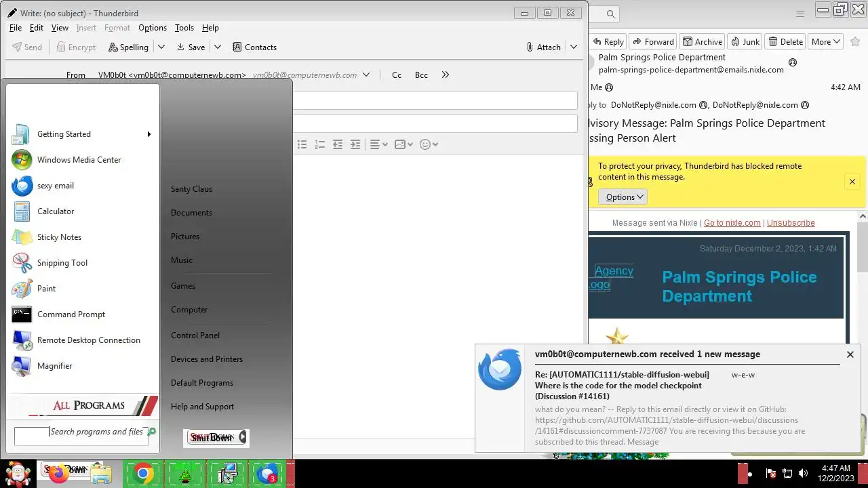Show more address fields with double chevron
Viewport: 868px width, 488px height.
point(445,75)
